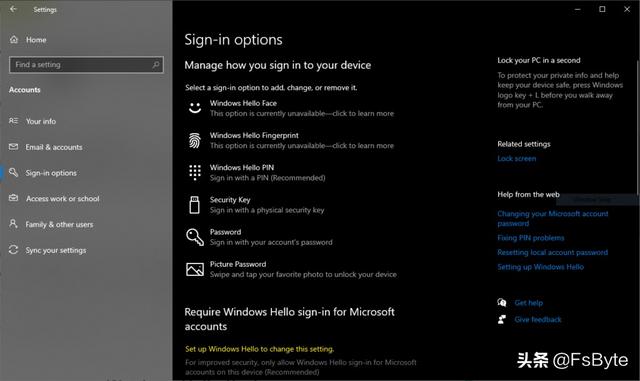The width and height of the screenshot is (640, 381).
Task: Open Sync your settings page
Action: click(56, 250)
